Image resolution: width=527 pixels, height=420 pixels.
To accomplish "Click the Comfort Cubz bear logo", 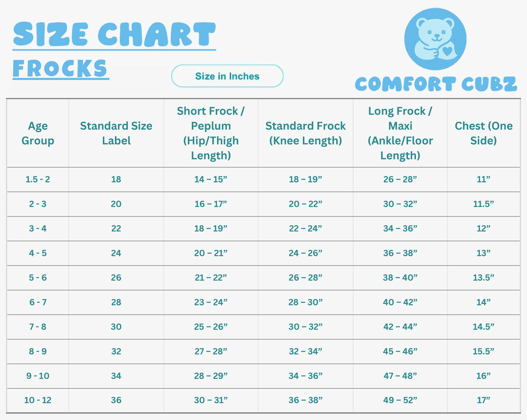I will (435, 39).
